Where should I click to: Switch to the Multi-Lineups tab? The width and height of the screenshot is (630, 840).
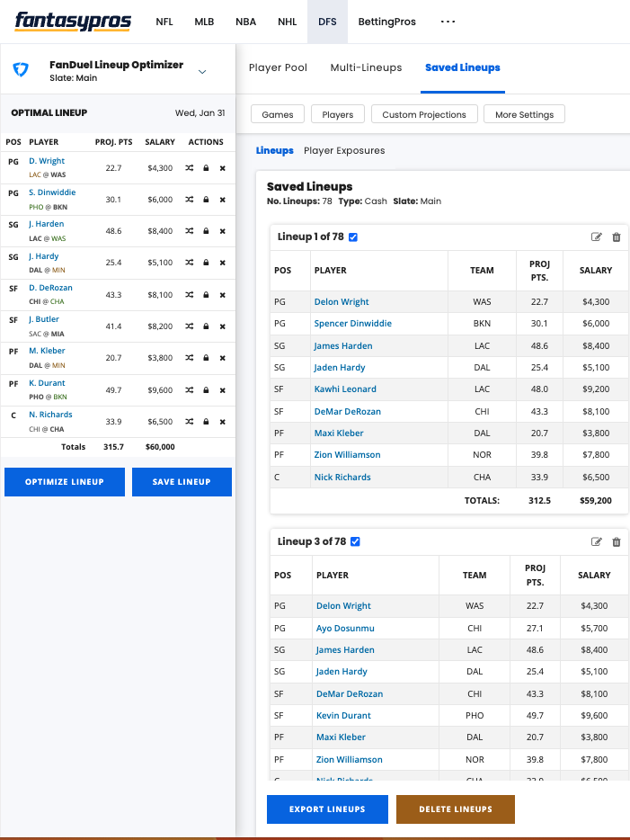pos(366,67)
